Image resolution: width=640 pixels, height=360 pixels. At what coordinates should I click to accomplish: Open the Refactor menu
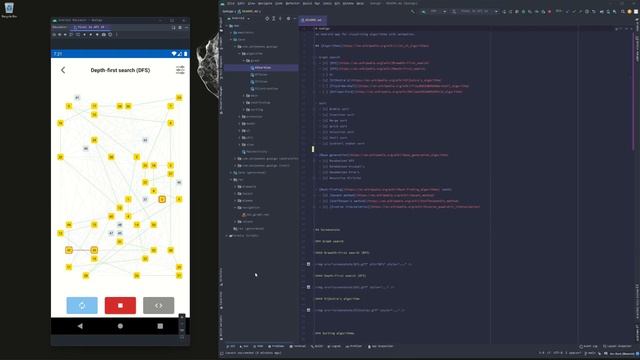293,3
